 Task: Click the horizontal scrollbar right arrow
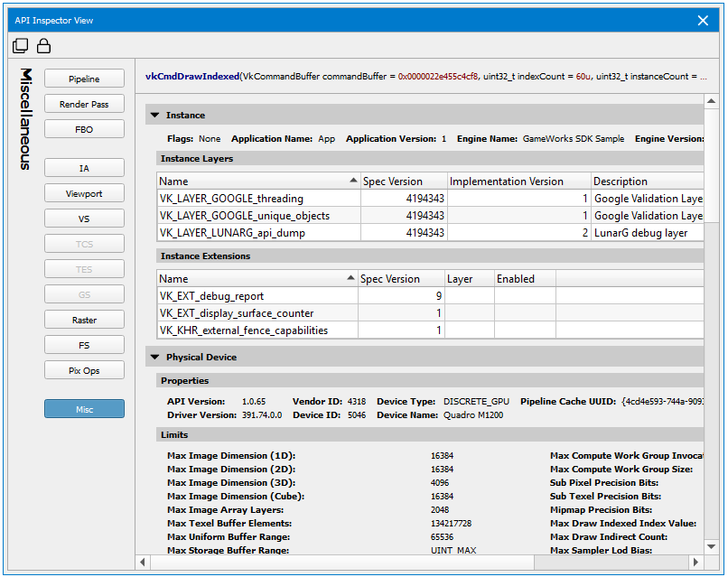(697, 563)
